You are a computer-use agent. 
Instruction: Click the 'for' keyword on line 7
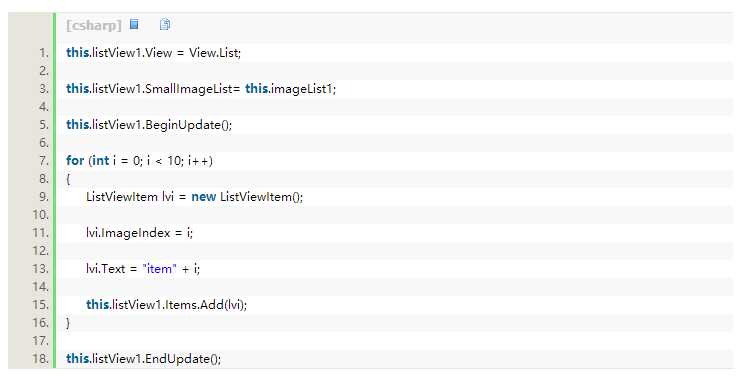pyautogui.click(x=75, y=160)
